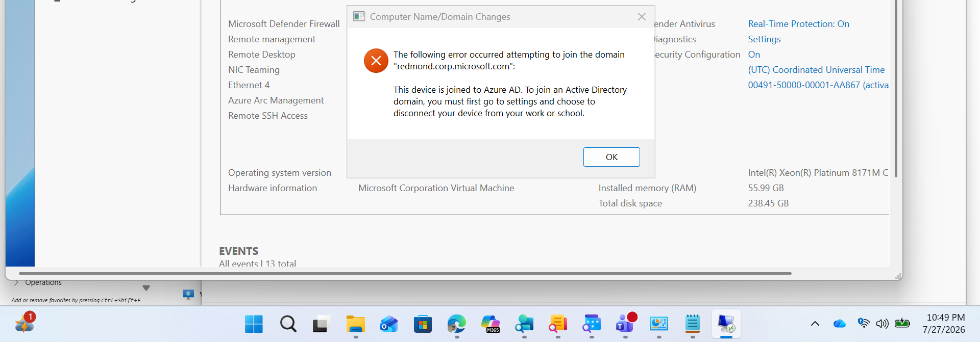
Task: Open File Explorer from taskbar
Action: click(356, 324)
